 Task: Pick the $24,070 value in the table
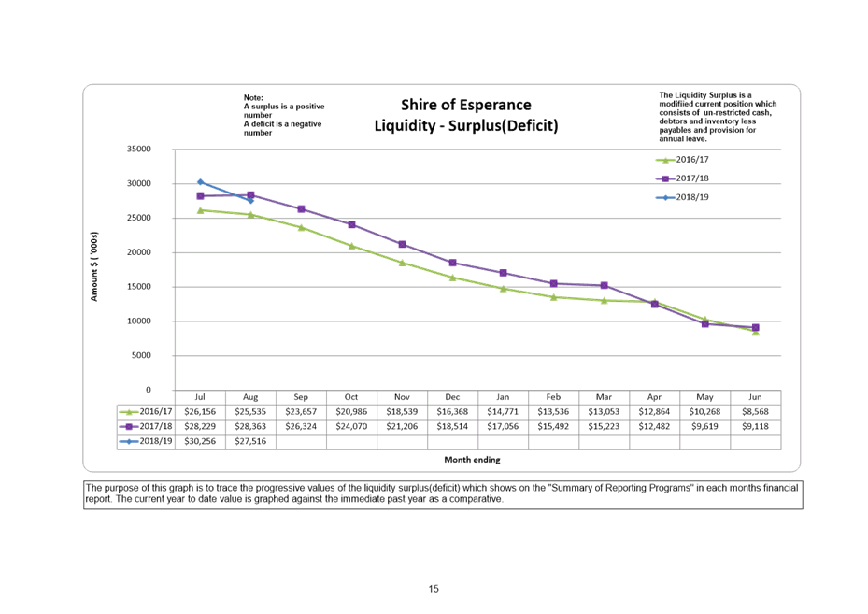(x=351, y=427)
